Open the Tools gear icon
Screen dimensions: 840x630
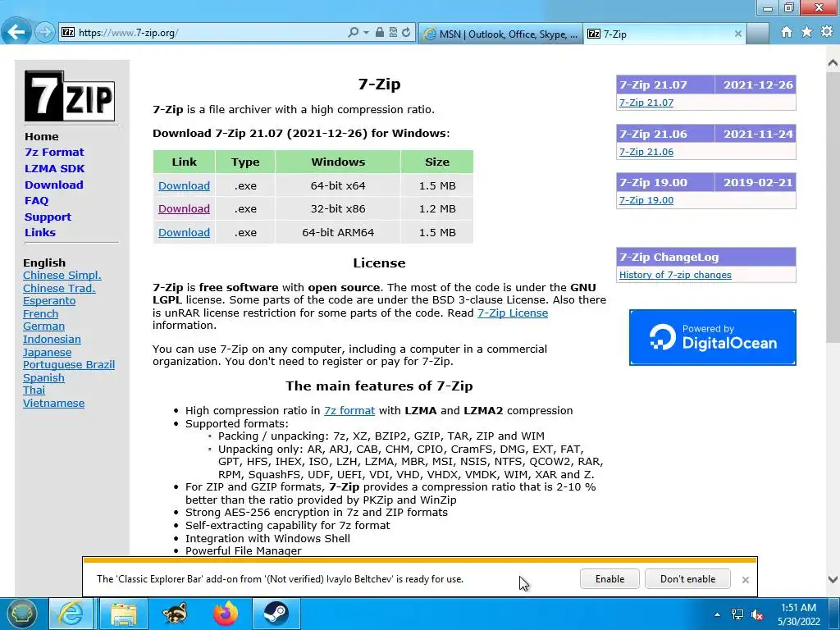pos(827,32)
